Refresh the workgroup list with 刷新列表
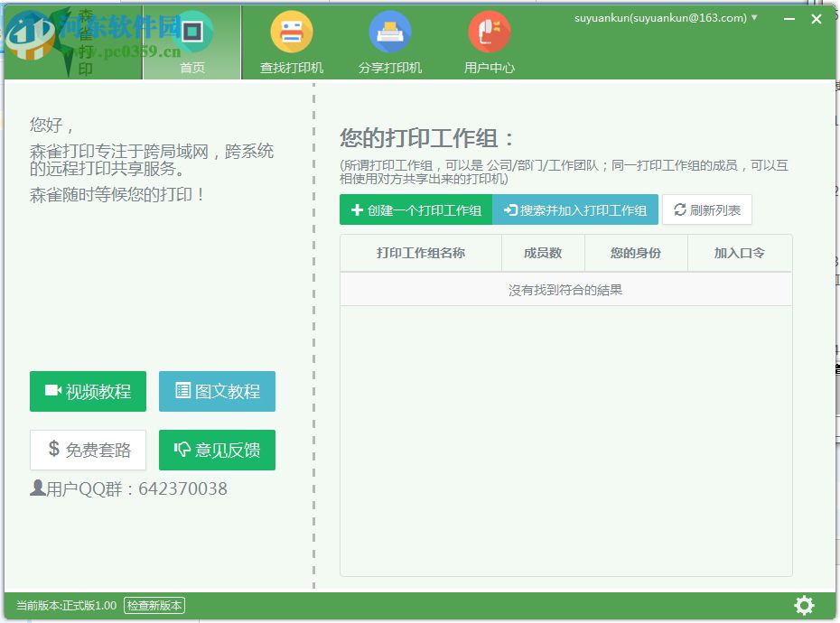This screenshot has width=840, height=623. tap(707, 209)
